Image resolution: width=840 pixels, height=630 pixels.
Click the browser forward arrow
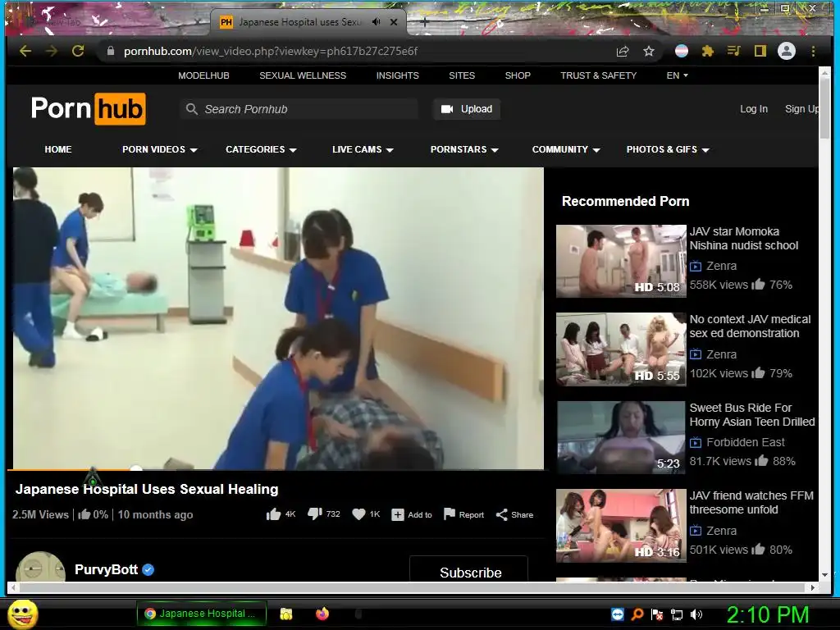point(52,51)
